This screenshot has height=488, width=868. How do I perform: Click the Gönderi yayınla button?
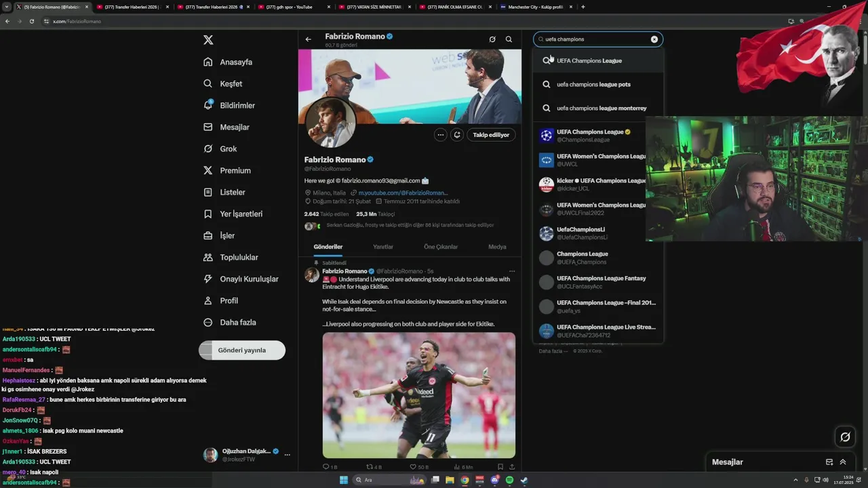[242, 350]
